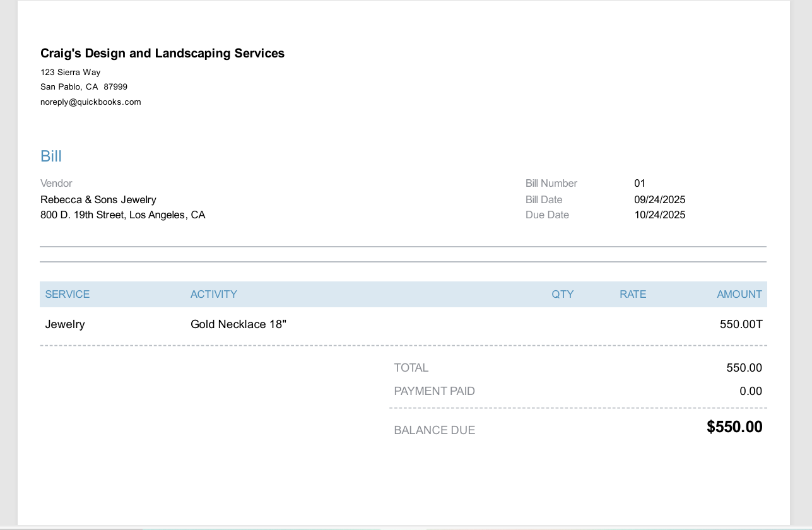
Task: Click the ACTIVITY column header
Action: tap(214, 295)
